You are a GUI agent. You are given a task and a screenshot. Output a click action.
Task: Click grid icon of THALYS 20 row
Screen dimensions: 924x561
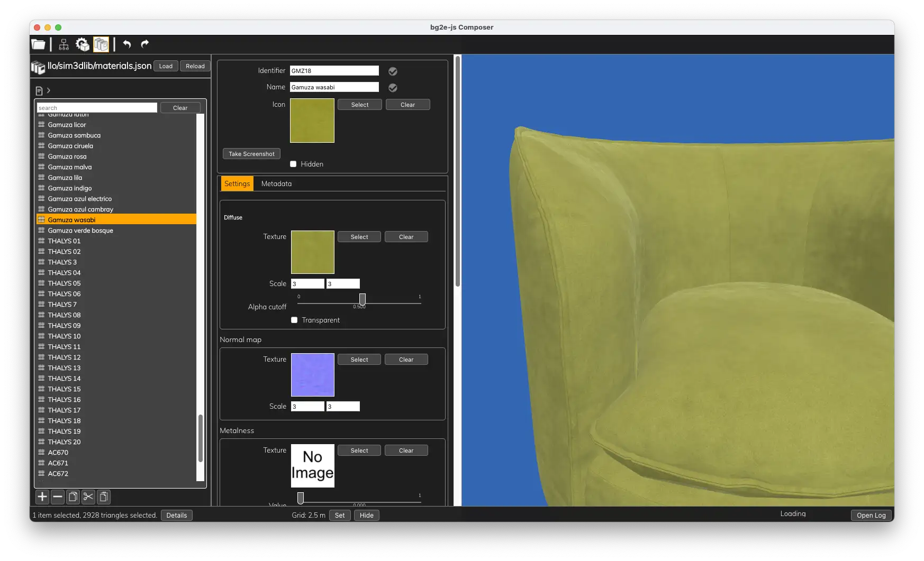click(41, 442)
